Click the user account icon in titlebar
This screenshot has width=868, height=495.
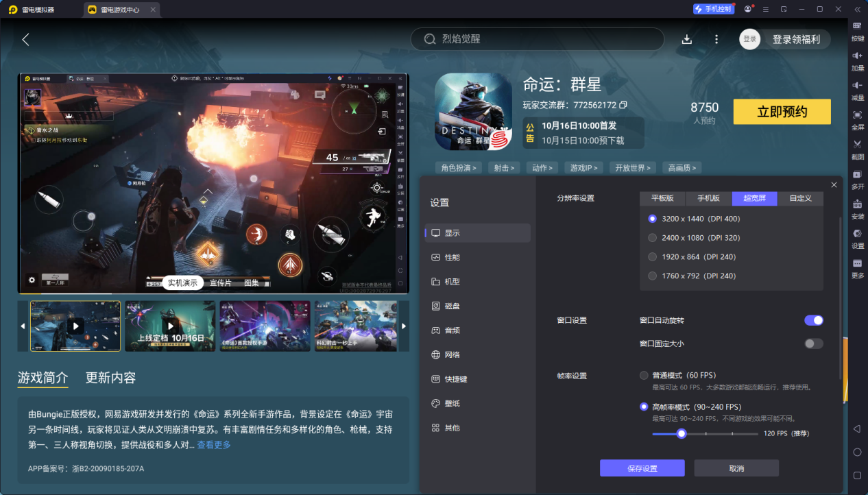click(x=747, y=9)
